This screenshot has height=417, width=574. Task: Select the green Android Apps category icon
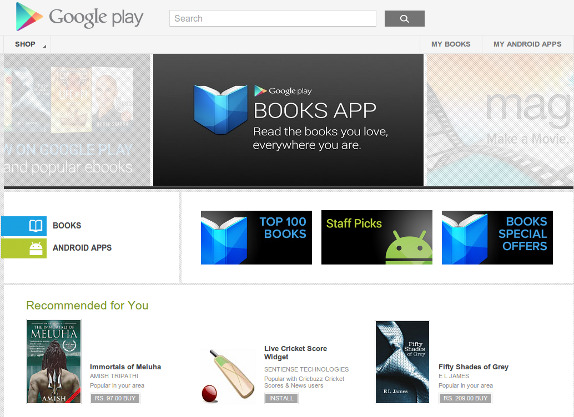tap(24, 248)
